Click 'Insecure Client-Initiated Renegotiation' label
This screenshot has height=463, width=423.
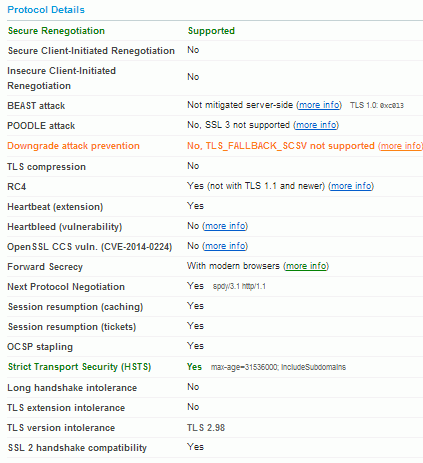coord(62,78)
